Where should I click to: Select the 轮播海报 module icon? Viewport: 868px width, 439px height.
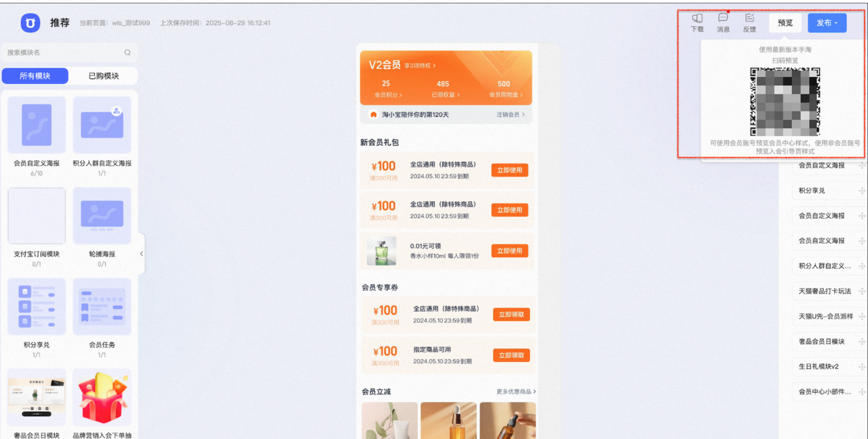[102, 216]
